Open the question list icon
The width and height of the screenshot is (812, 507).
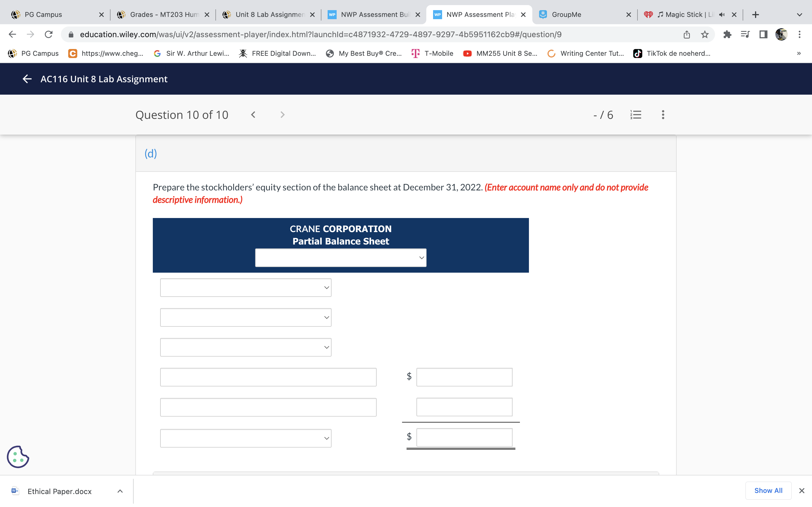tap(636, 115)
